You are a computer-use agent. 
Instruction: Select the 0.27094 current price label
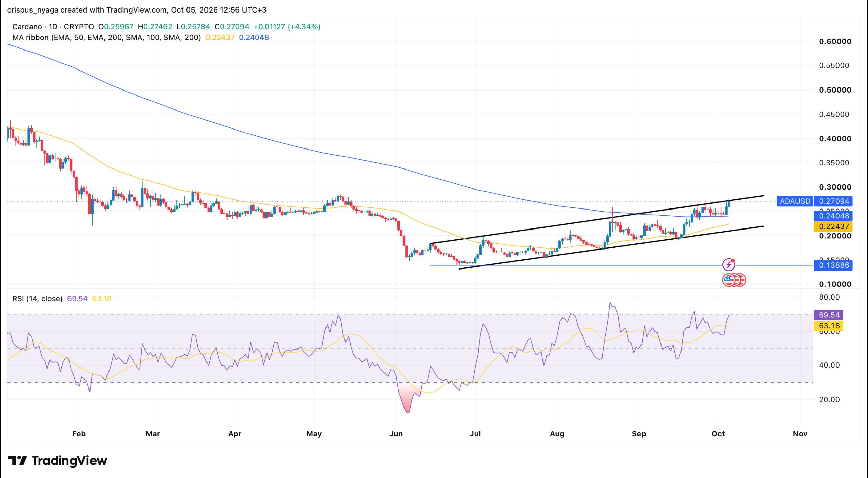[833, 201]
